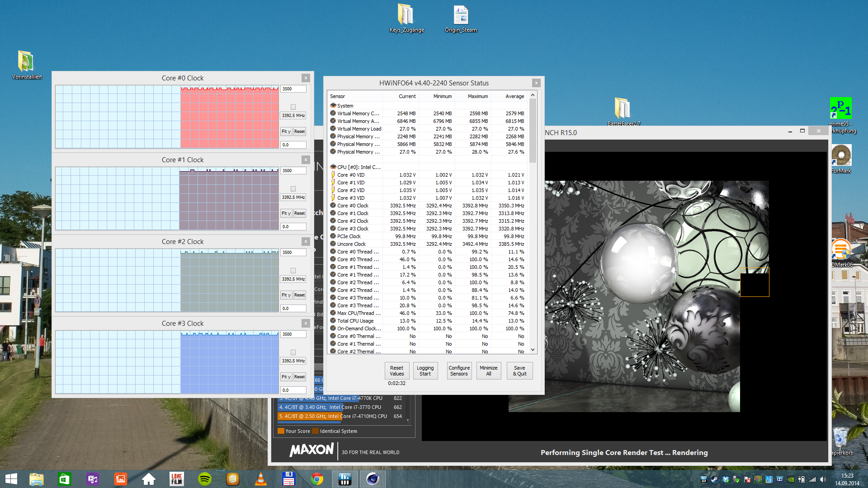Screen dimensions: 868x488
Task: Launch Windows Store from taskbar
Action: (x=64, y=479)
